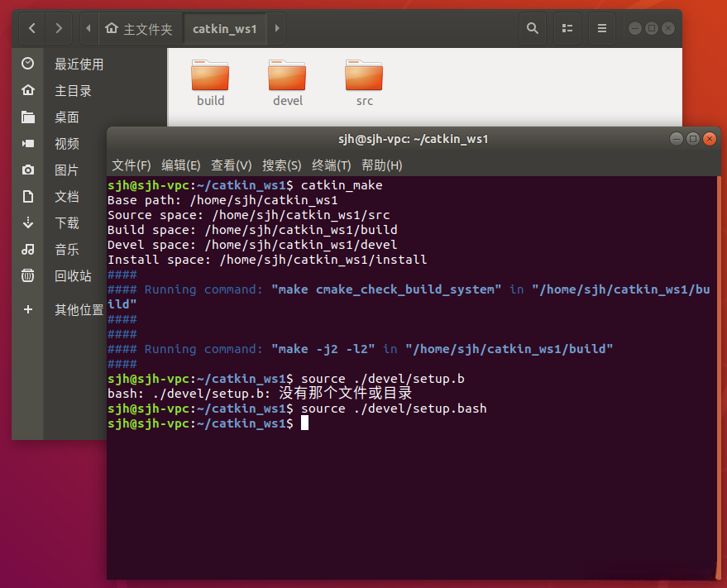727x588 pixels.
Task: Select 文档 in the sidebar
Action: click(x=67, y=197)
